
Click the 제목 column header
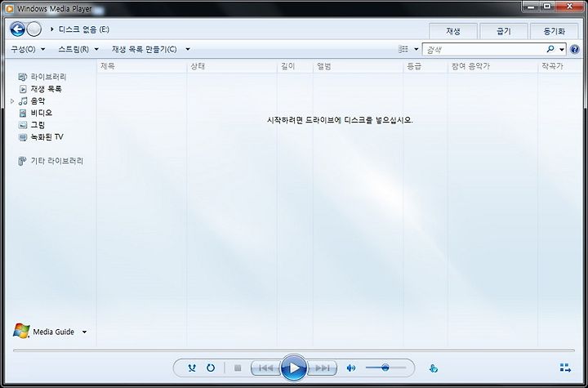(x=142, y=66)
